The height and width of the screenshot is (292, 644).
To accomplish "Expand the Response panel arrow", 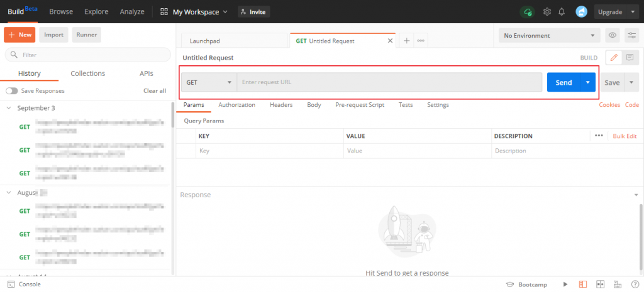I will coord(636,195).
